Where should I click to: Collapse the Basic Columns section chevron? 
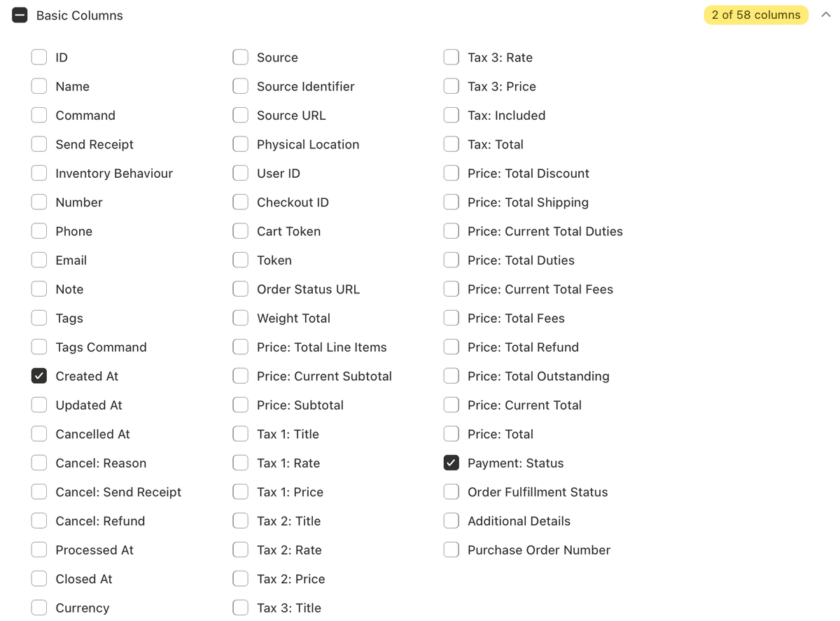pos(826,15)
